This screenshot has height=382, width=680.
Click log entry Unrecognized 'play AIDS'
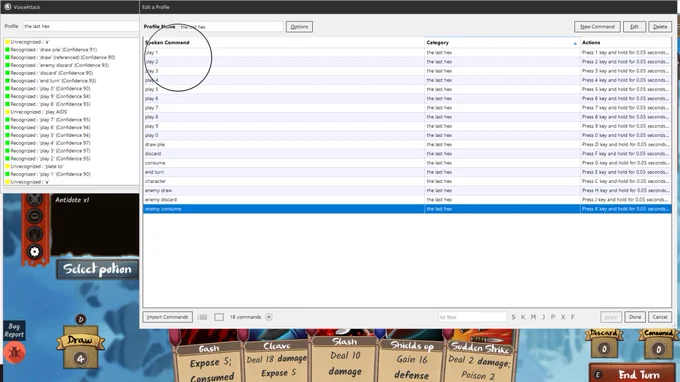pyautogui.click(x=36, y=112)
